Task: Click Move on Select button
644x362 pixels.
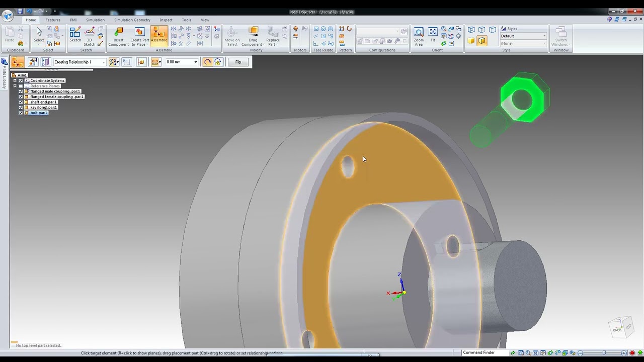Action: point(232,36)
